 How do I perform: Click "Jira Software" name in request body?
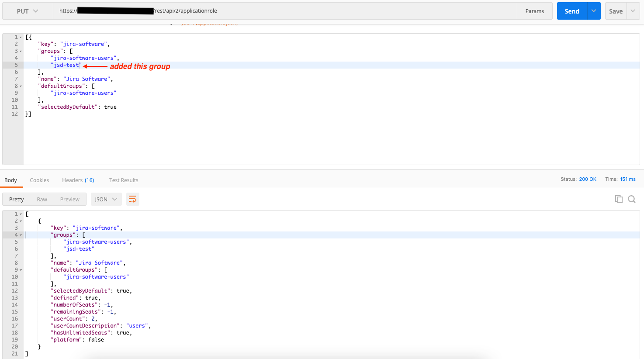pos(87,79)
